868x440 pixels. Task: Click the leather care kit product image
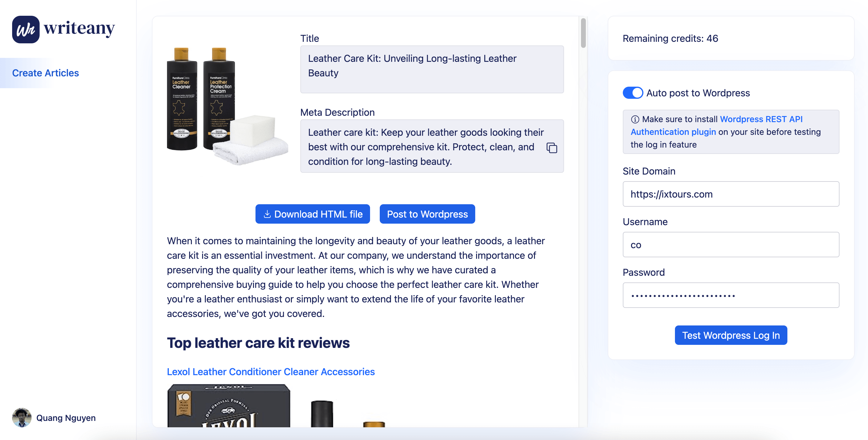click(x=227, y=106)
